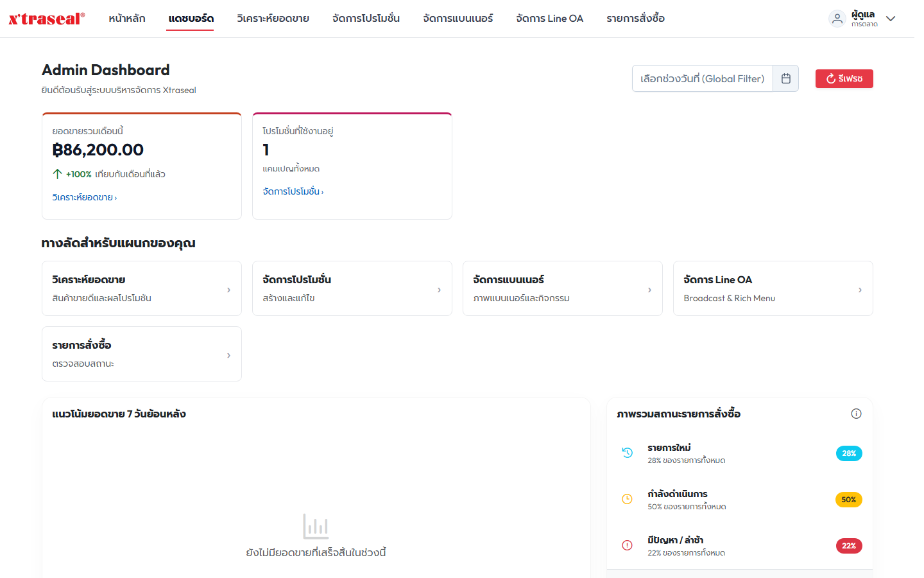Image resolution: width=924 pixels, height=578 pixels.
Task: Click the ยอดขายรวมเดือนนี้ card label
Action: (88, 131)
